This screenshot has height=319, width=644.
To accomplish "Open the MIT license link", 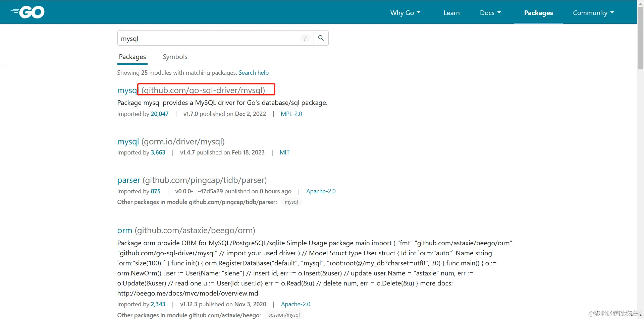I will click(x=284, y=152).
